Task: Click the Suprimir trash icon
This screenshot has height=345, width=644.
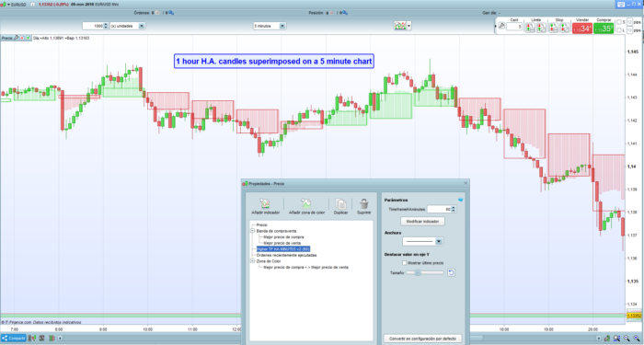Action: [363, 203]
